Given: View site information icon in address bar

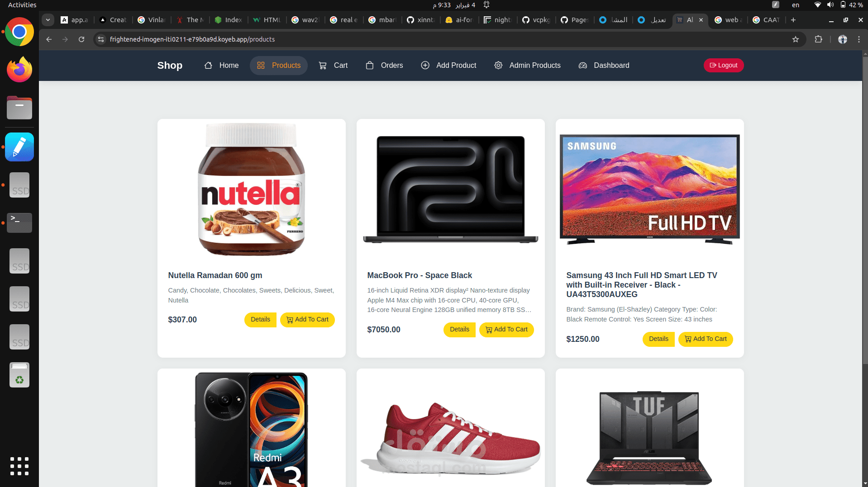Looking at the screenshot, I should pyautogui.click(x=101, y=39).
